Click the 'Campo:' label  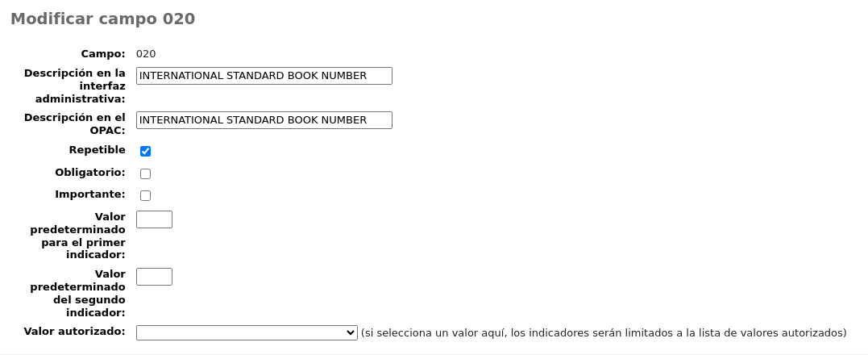click(x=103, y=54)
